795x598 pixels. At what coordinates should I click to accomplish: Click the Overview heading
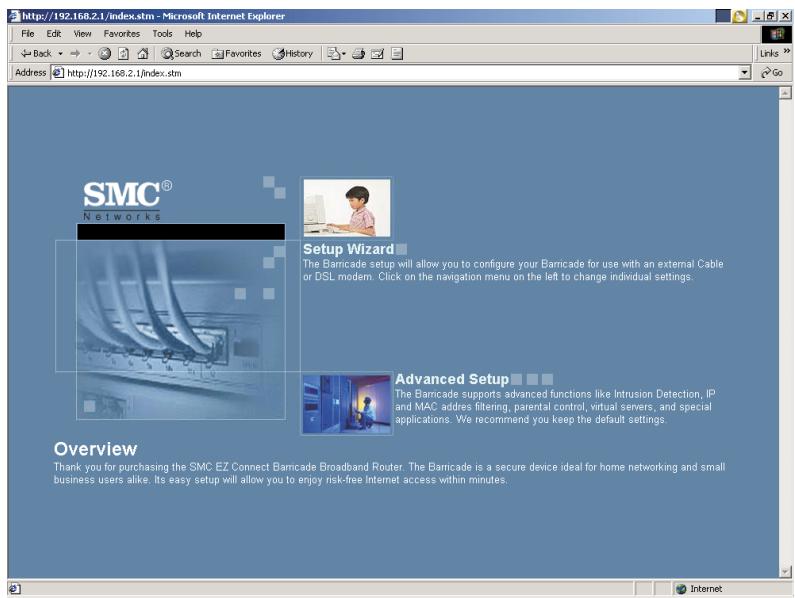pyautogui.click(x=95, y=449)
